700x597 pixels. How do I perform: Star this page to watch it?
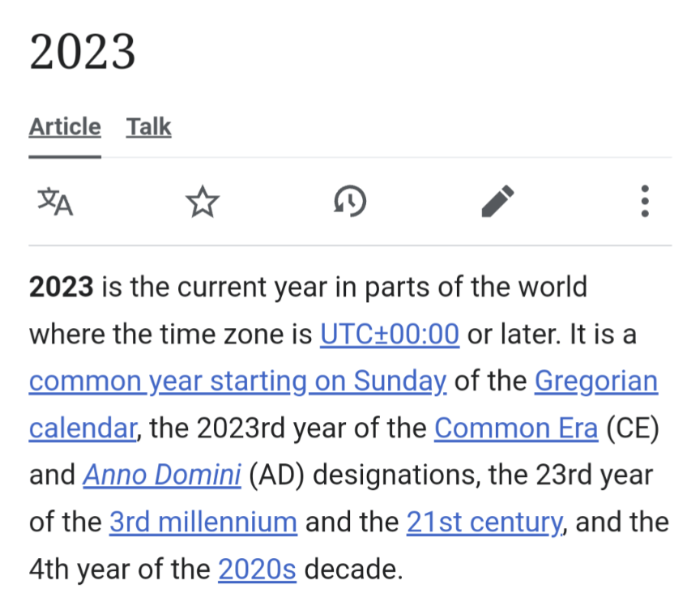[203, 202]
